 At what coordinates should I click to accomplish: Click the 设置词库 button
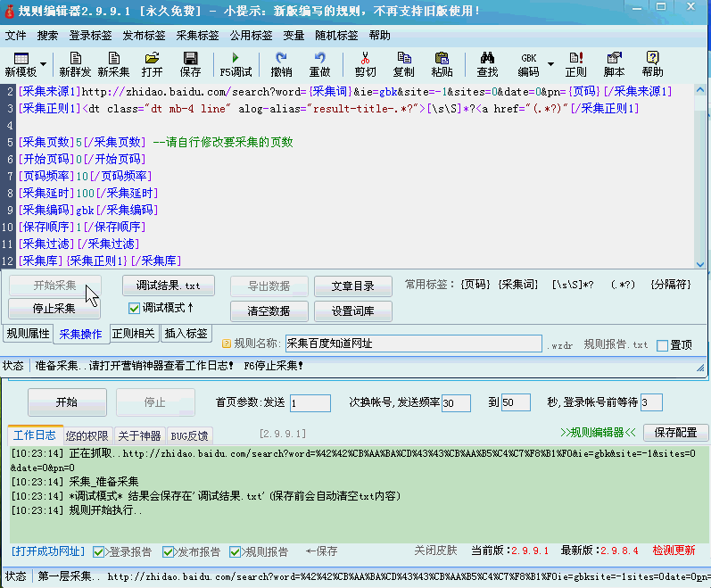coord(352,311)
